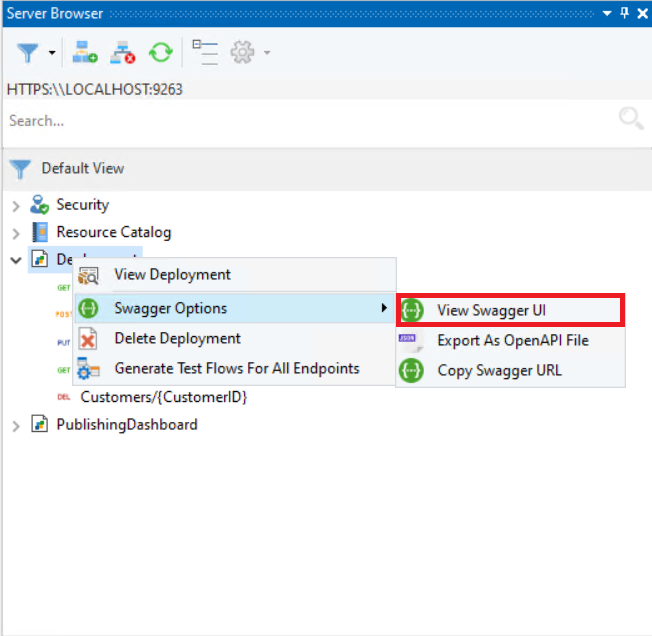The image size is (652, 636).
Task: Select View Deployment menu entry
Action: [172, 274]
